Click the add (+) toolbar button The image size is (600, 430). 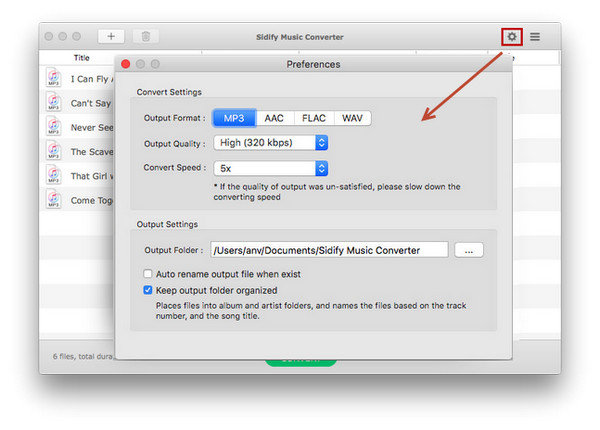111,36
